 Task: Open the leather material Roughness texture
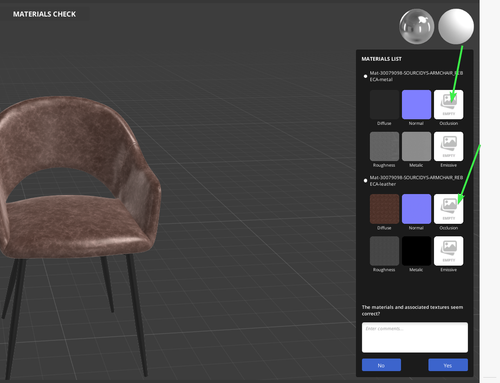[x=384, y=251]
